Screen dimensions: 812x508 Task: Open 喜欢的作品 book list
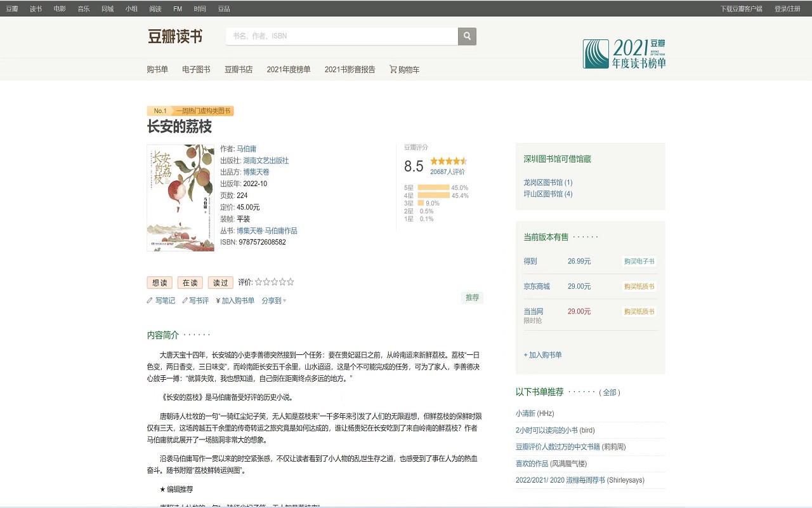[532, 464]
